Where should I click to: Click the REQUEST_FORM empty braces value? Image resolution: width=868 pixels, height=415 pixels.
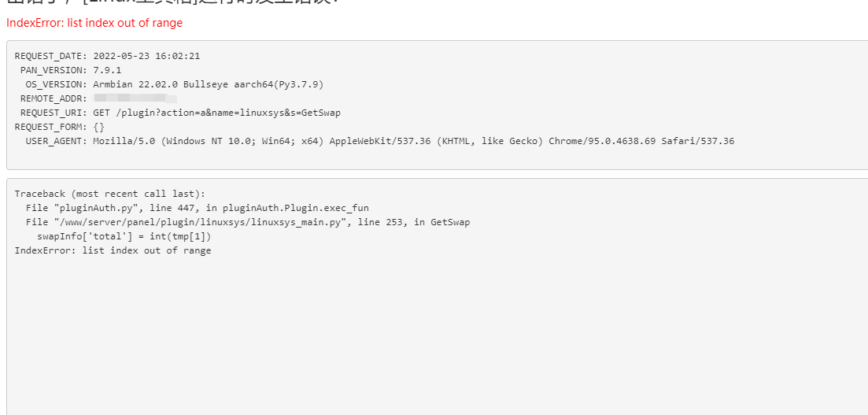click(98, 127)
